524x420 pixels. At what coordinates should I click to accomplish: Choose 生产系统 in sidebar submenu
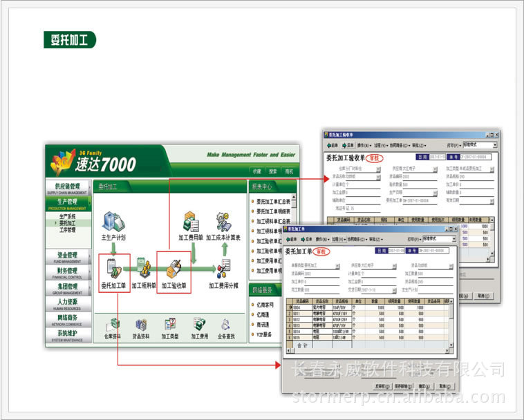click(x=68, y=216)
